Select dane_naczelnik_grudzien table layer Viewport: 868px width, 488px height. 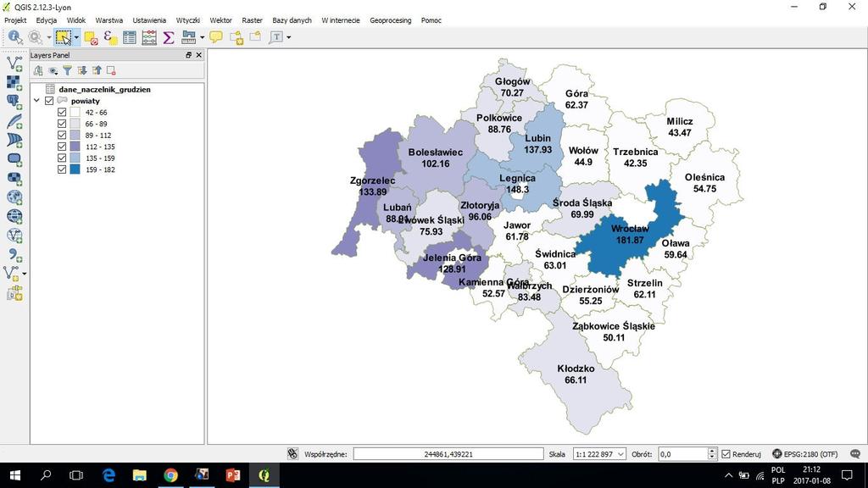[x=104, y=89]
